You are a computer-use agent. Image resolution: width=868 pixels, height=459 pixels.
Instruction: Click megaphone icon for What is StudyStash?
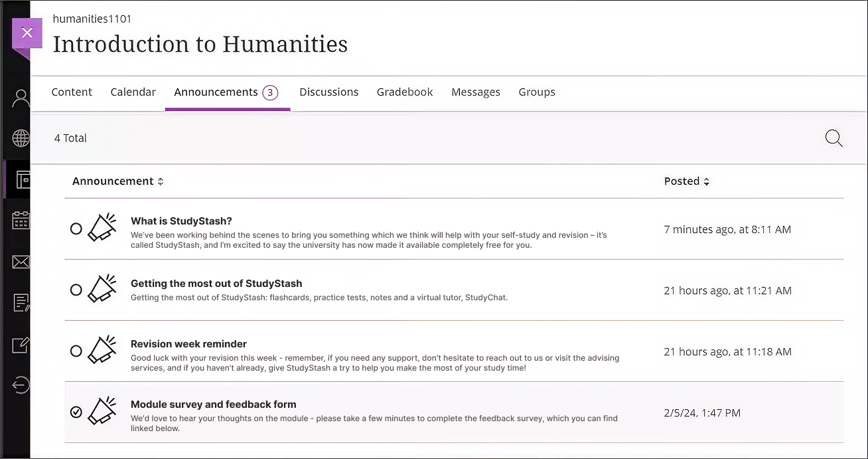click(102, 228)
